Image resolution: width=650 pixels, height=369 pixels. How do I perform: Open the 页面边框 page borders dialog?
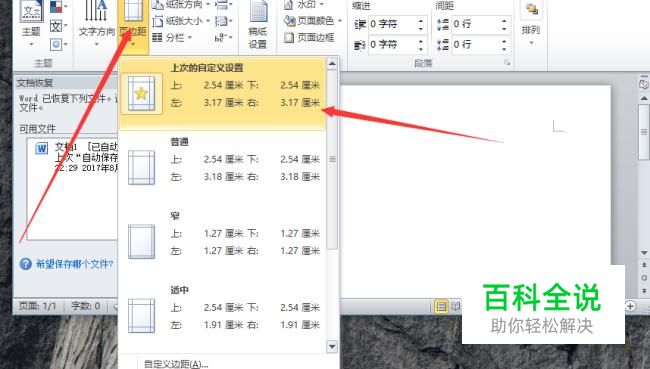coord(309,38)
